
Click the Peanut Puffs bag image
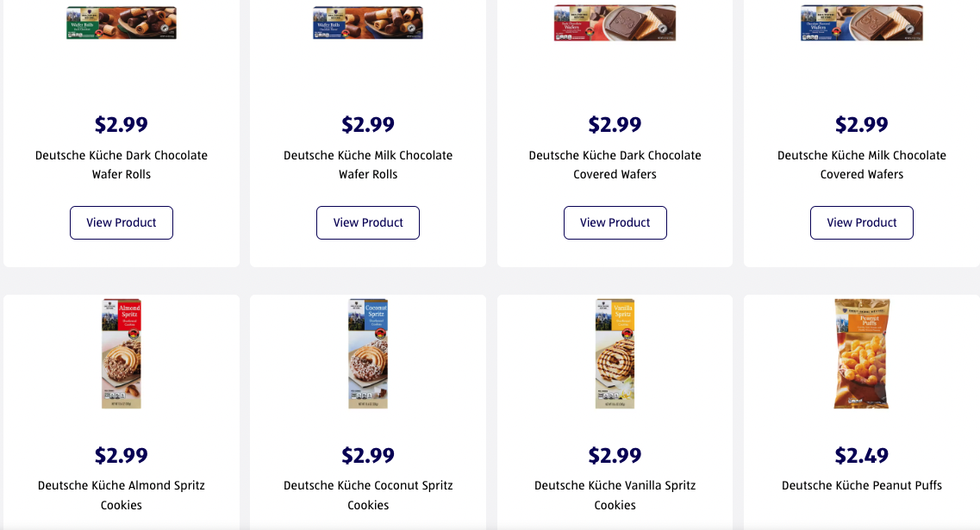861,353
